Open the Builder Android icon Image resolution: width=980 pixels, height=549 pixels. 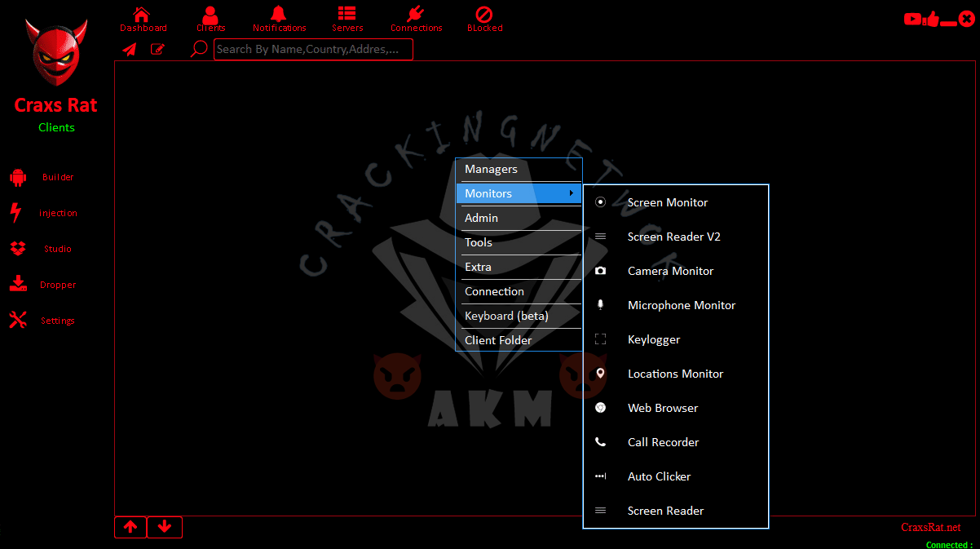(x=18, y=177)
